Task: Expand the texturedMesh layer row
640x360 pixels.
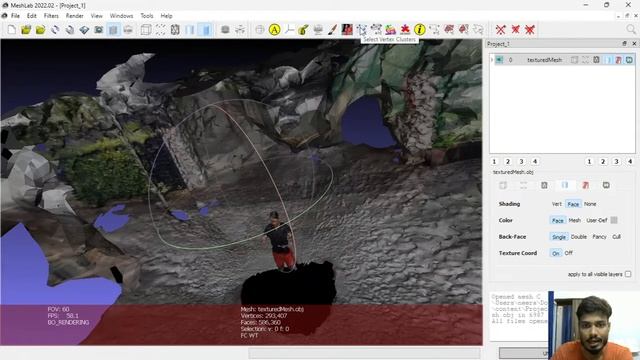Action: click(x=492, y=60)
